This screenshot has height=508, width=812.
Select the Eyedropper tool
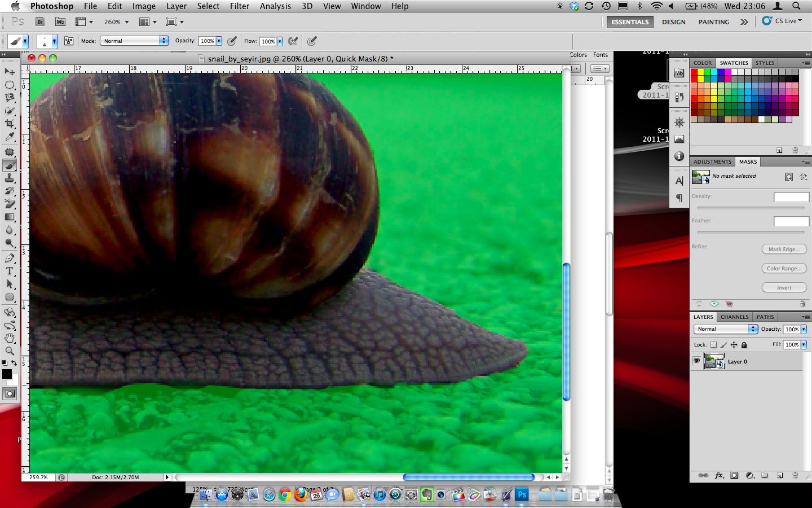[10, 137]
